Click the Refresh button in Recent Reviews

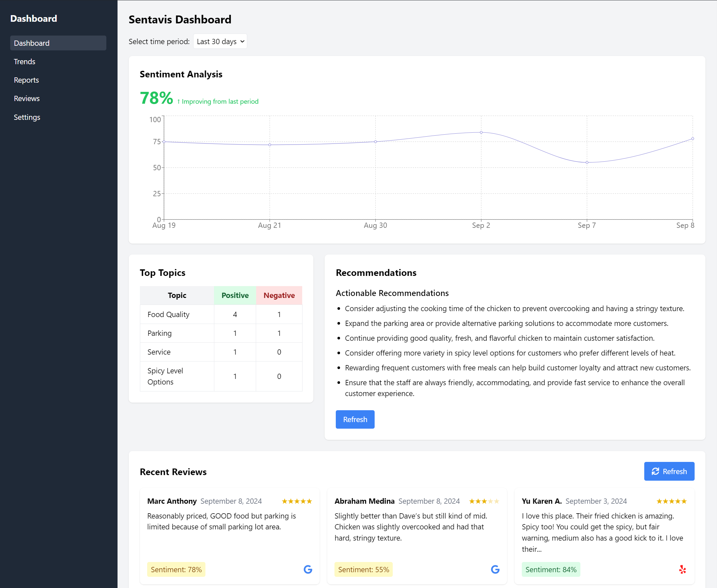coord(669,471)
